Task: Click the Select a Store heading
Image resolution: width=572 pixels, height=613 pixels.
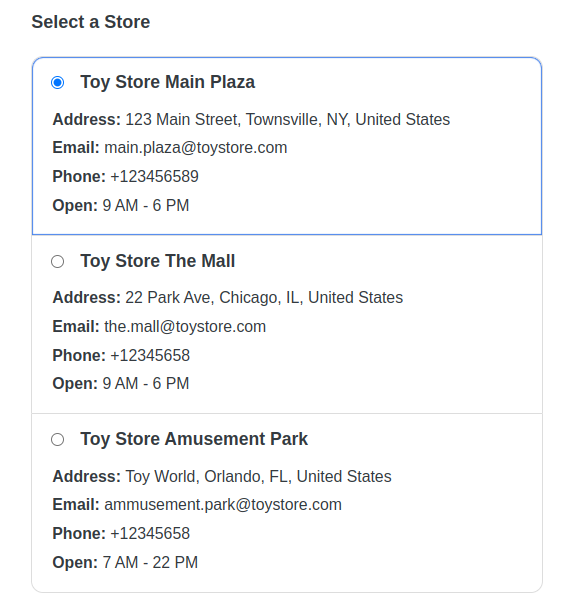Action: coord(91,22)
